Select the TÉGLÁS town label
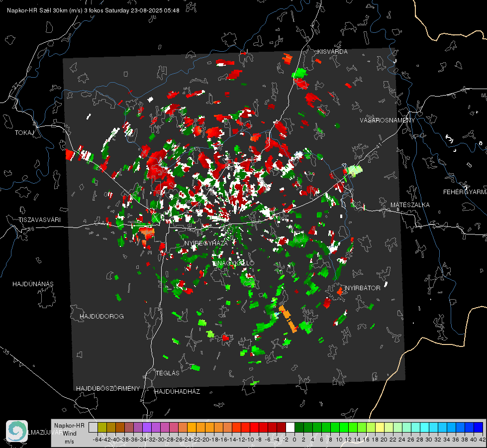 pos(168,373)
